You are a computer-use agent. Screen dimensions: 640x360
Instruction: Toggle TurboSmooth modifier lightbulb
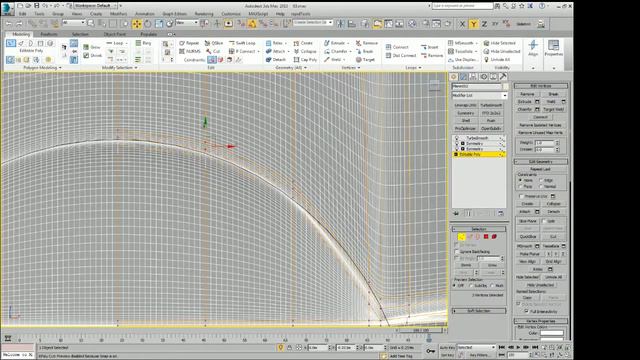tap(457, 138)
